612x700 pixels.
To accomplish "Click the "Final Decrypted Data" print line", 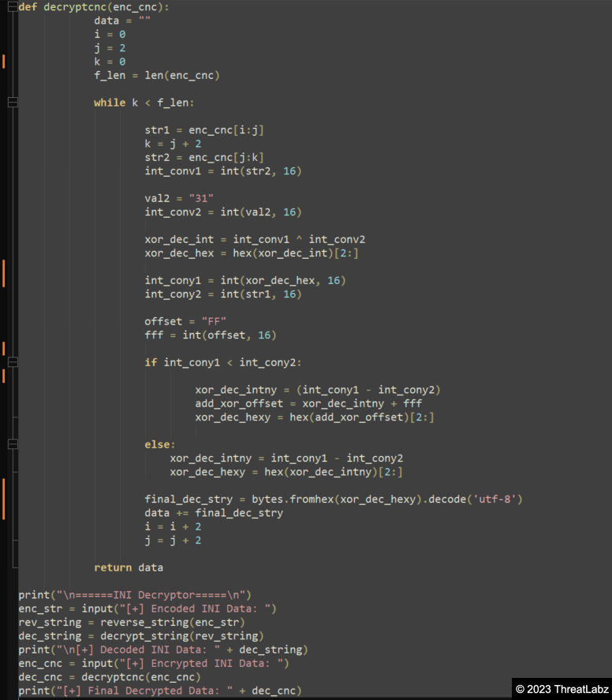I will pos(160,691).
